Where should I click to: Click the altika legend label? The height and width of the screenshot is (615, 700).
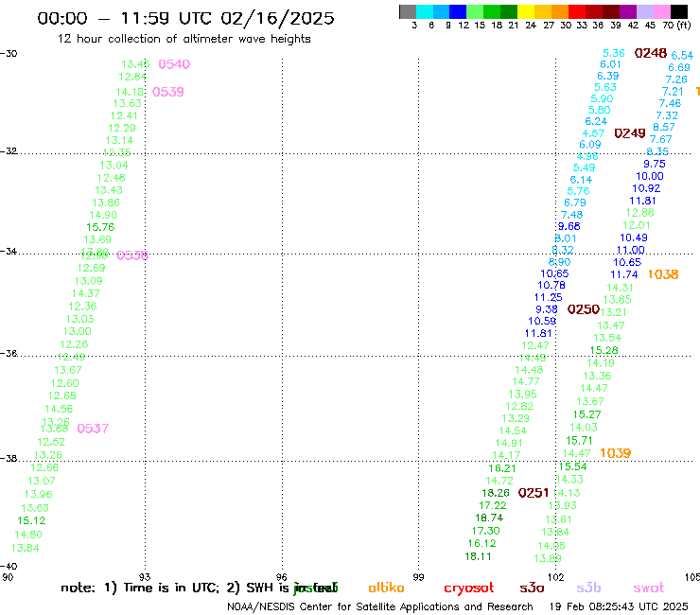[386, 588]
